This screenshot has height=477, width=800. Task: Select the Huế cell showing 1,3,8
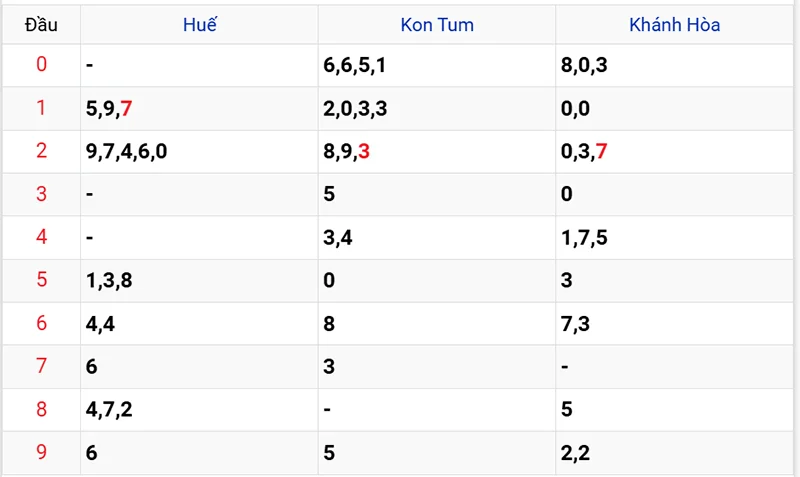click(x=110, y=280)
